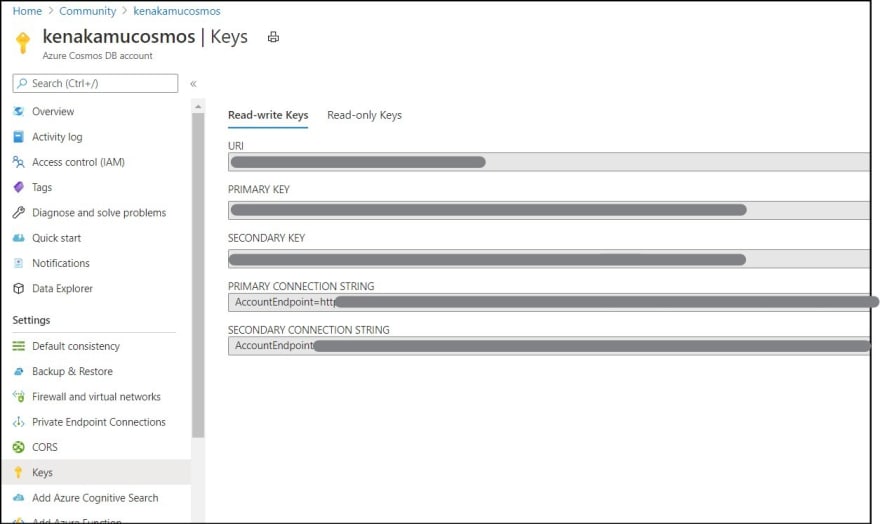Open the Overview menu item
The image size is (880, 524).
tap(53, 111)
